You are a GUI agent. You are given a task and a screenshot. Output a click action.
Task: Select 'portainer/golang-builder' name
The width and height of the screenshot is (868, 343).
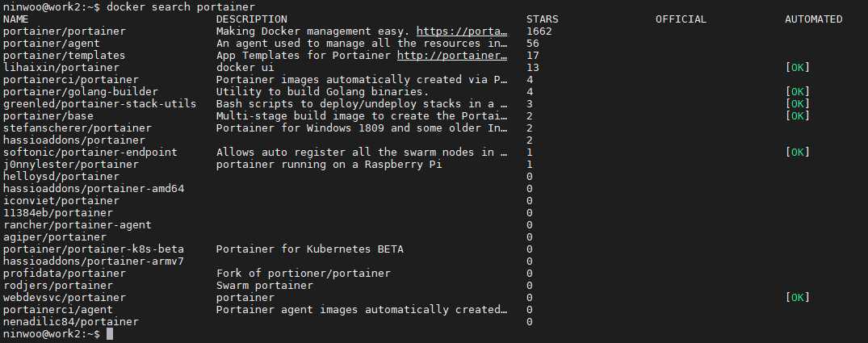point(80,92)
